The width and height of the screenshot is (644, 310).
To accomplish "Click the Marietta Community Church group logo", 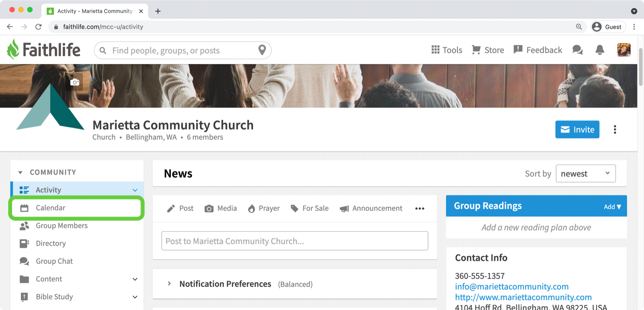I will pyautogui.click(x=50, y=107).
